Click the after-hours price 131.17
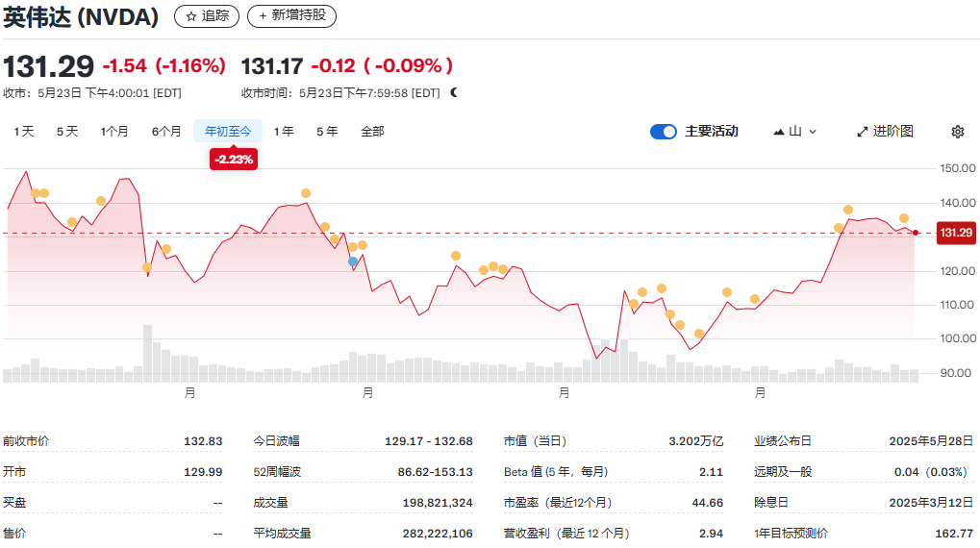The width and height of the screenshot is (980, 548). [272, 65]
